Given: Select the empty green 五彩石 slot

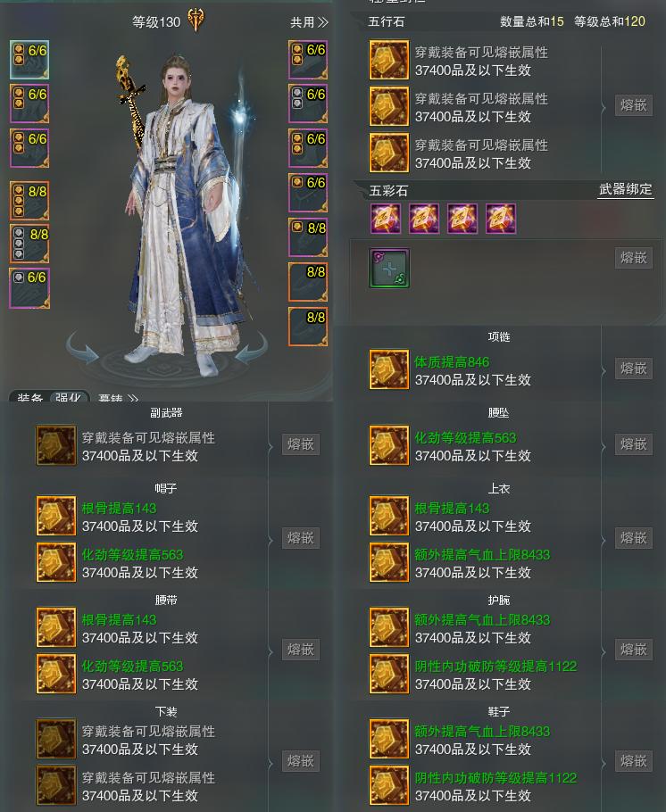Looking at the screenshot, I should point(389,268).
